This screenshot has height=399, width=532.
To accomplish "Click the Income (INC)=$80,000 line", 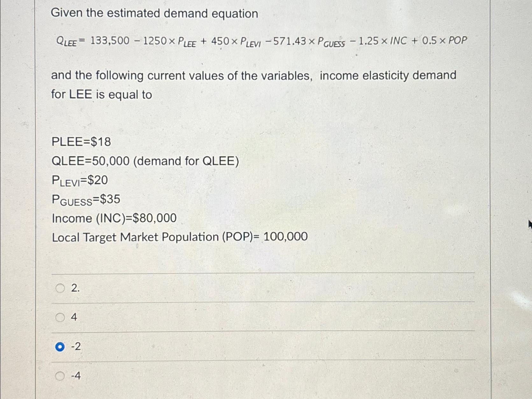I will click(113, 218).
